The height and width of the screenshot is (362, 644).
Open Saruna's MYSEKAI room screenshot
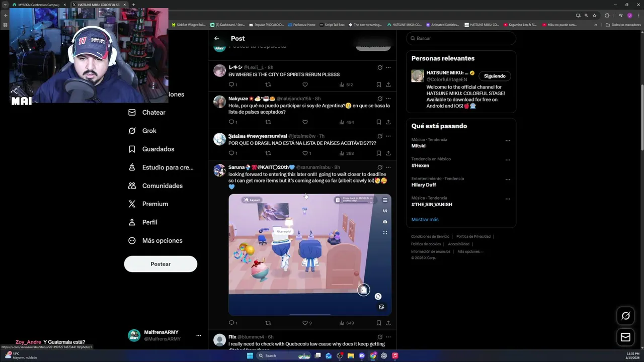click(310, 254)
